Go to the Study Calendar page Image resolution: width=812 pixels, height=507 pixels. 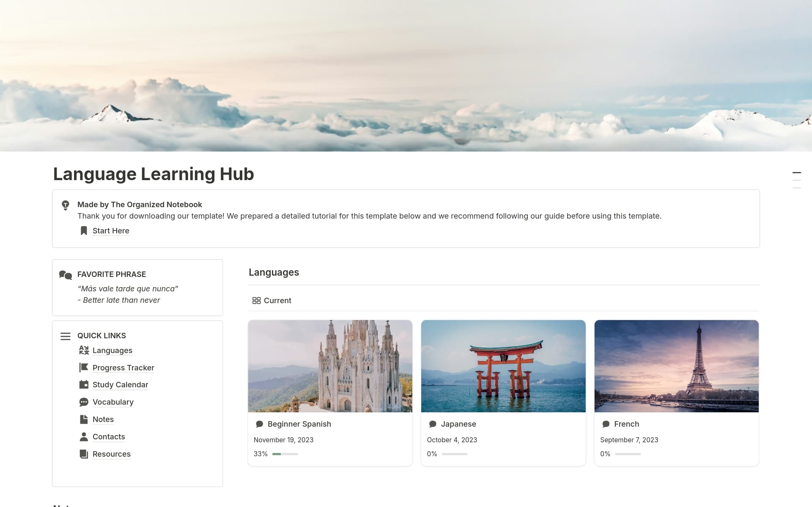pos(120,384)
